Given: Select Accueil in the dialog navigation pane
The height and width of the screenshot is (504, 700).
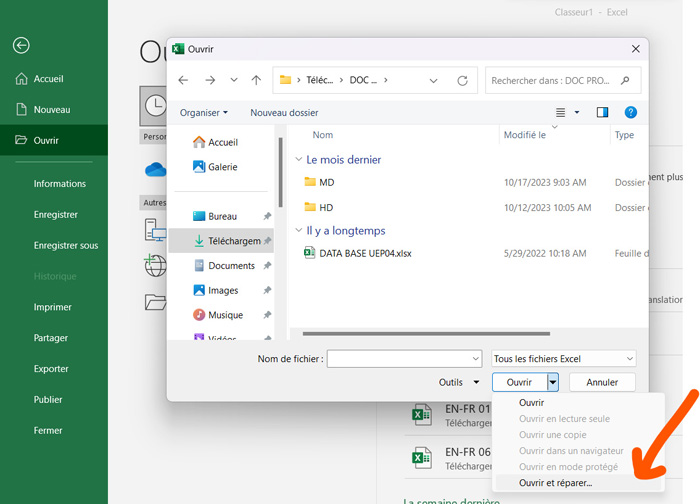Looking at the screenshot, I should click(215, 142).
